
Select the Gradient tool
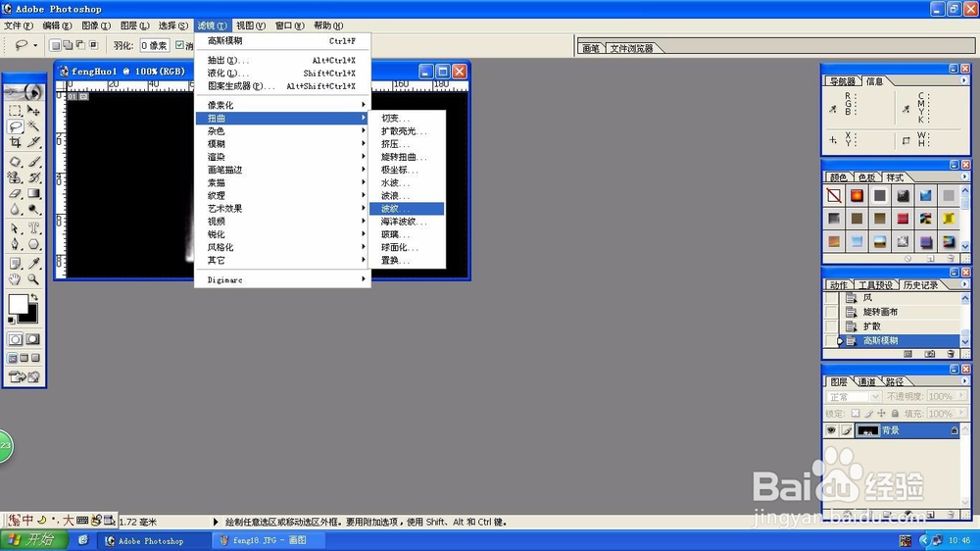33,193
